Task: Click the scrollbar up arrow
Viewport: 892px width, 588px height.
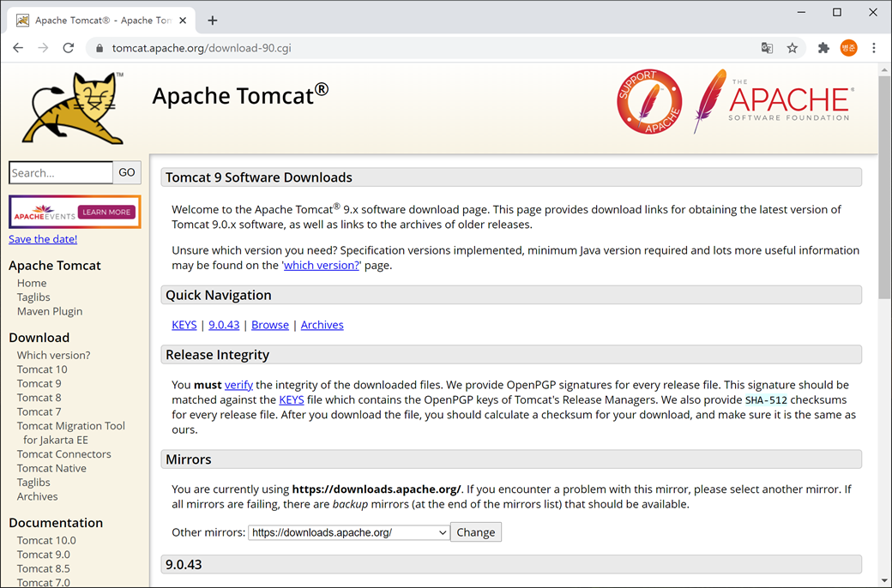Action: 884,70
